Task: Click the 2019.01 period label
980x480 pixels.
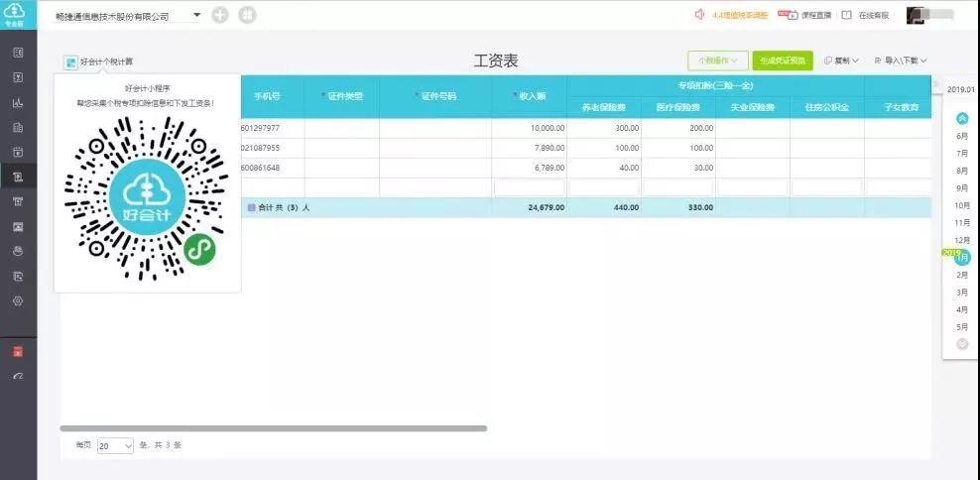Action: [960, 88]
